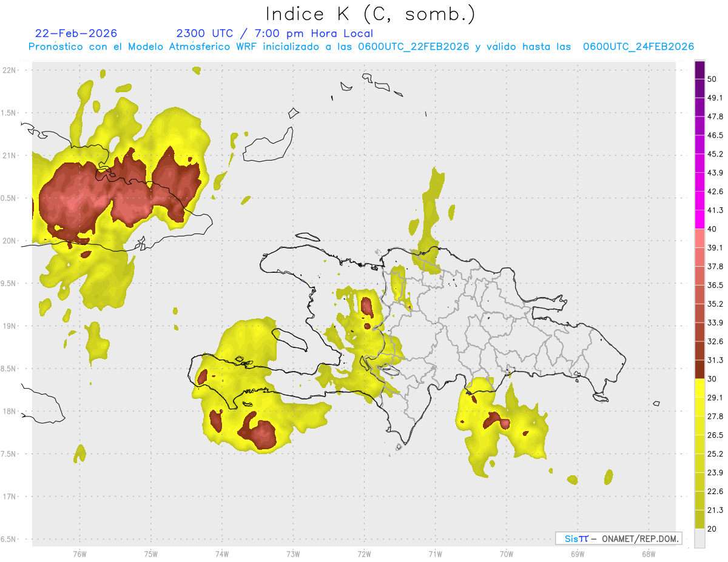Click the '68W' longitude label
The image size is (728, 562).
(x=648, y=554)
